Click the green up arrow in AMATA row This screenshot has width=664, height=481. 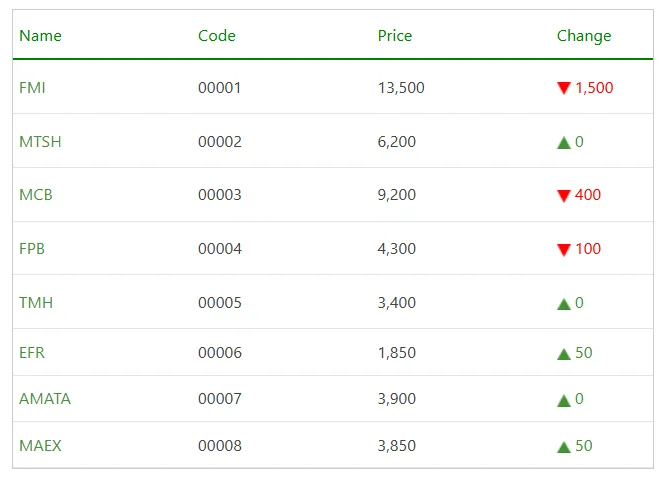pos(564,400)
